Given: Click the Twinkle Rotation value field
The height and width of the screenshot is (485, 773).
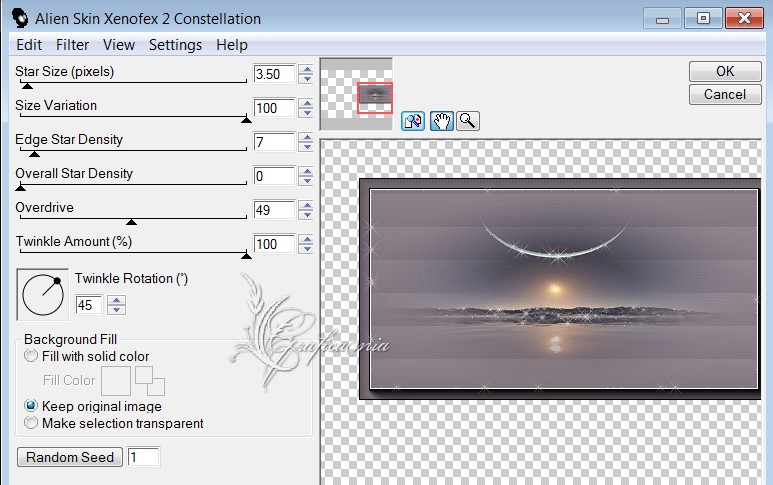Looking at the screenshot, I should click(x=89, y=305).
